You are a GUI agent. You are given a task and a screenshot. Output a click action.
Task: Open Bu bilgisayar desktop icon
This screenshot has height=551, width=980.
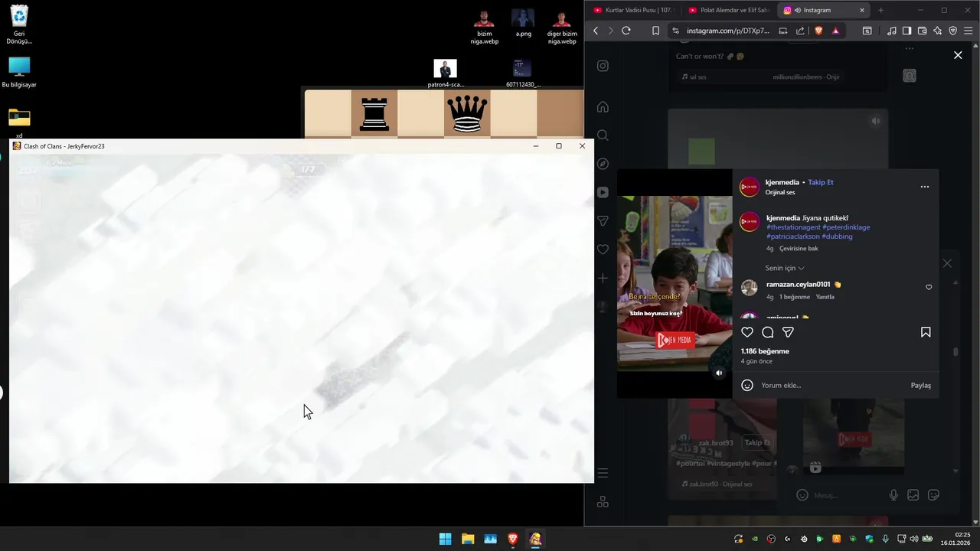19,73
